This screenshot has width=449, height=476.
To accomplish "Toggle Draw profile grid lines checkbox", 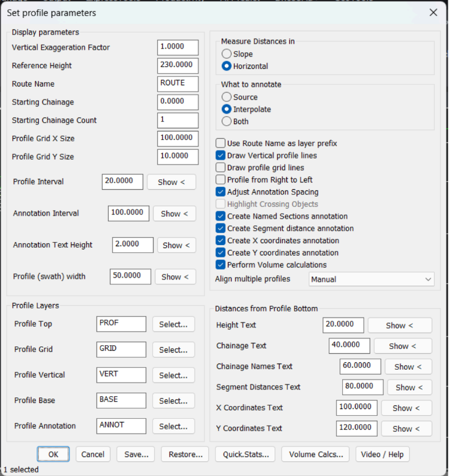I will click(x=221, y=168).
